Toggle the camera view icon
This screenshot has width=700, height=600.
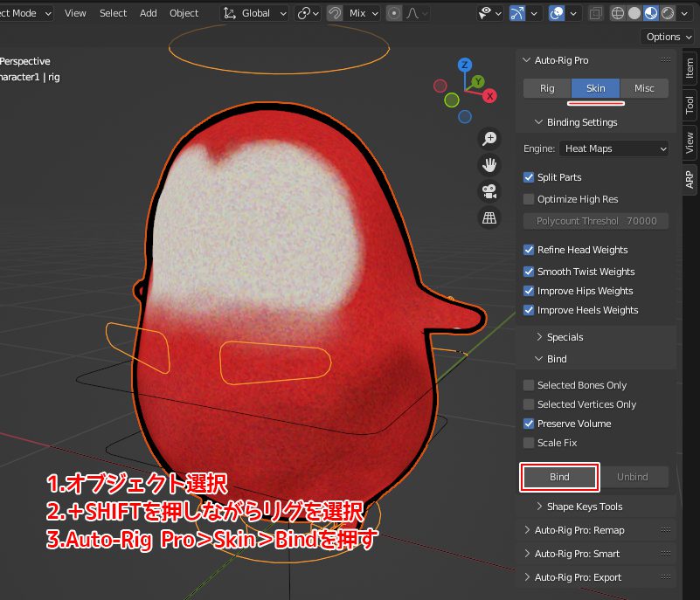[489, 191]
